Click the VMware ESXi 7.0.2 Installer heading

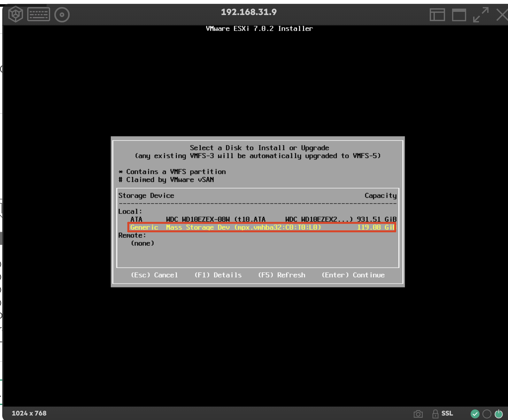coord(259,28)
